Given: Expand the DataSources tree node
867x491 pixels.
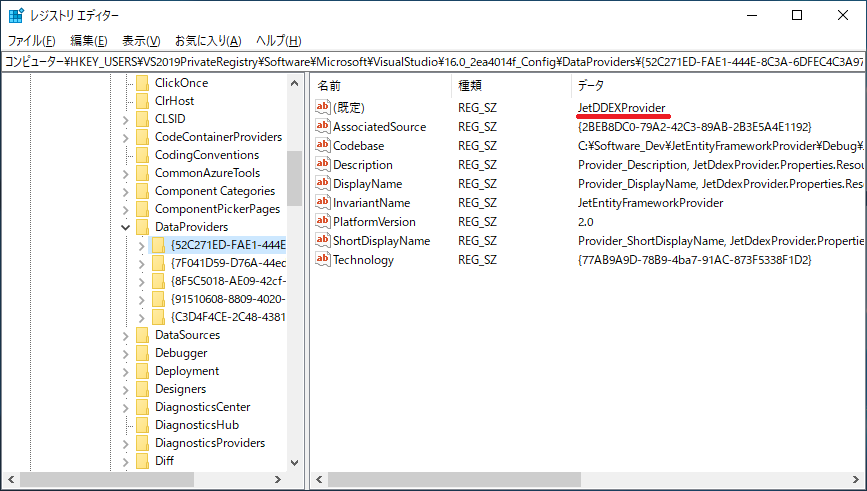Looking at the screenshot, I should pyautogui.click(x=126, y=336).
